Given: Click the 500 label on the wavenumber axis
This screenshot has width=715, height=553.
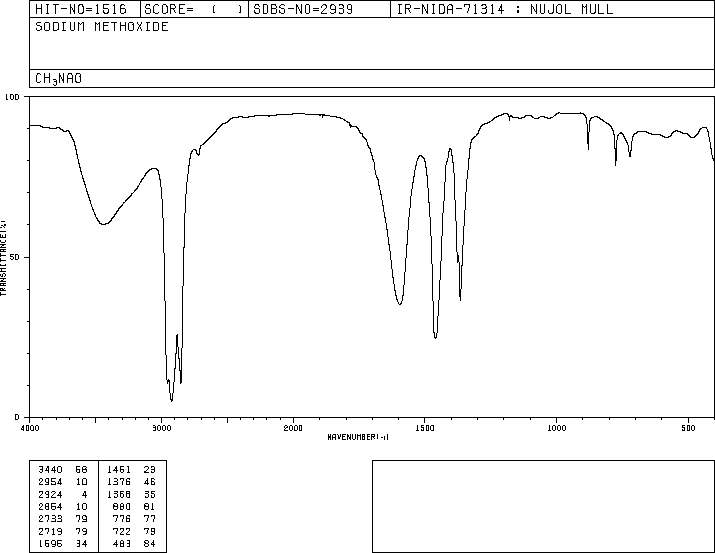Looking at the screenshot, I should coord(688,428).
